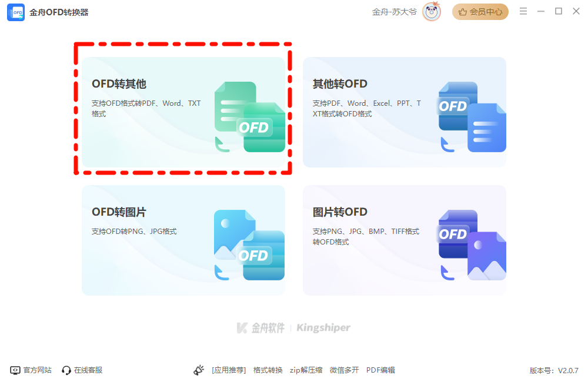Open the OFD转图片 conversion card
The width and height of the screenshot is (588, 382).
183,240
